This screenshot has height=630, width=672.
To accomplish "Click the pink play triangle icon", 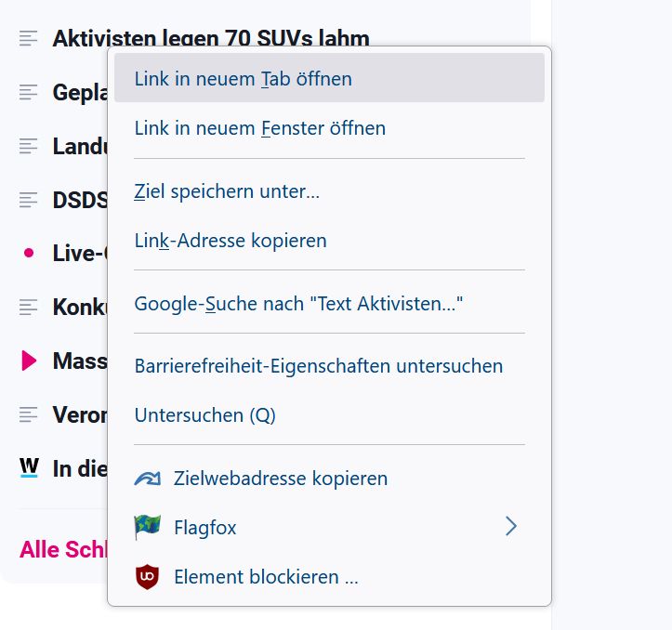I will (30, 361).
